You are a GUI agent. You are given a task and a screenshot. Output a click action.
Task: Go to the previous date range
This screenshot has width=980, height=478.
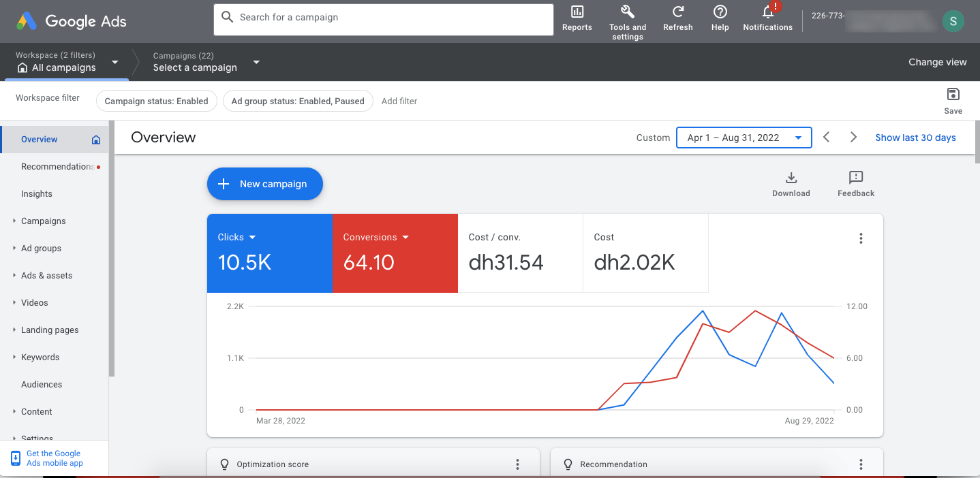pos(826,138)
